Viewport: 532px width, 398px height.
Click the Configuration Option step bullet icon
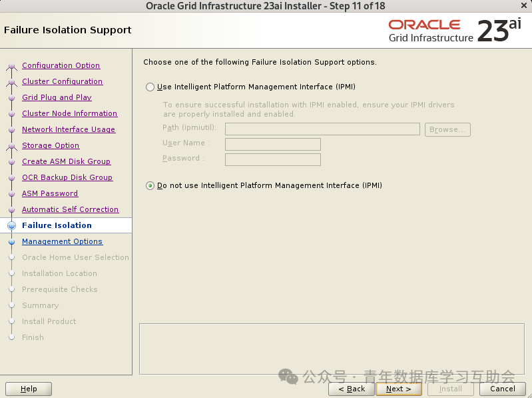pos(12,66)
